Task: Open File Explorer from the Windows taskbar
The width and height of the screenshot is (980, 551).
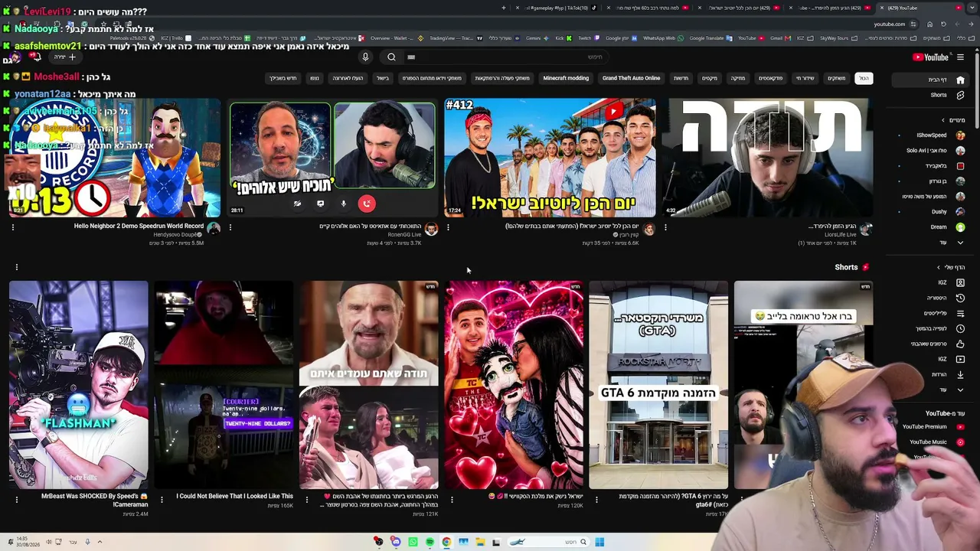Action: (480, 543)
